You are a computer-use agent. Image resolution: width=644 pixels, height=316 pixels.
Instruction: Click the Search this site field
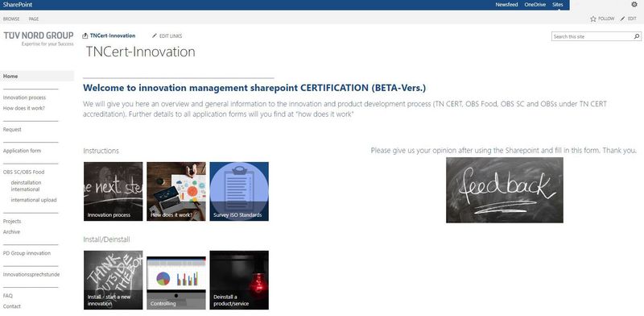coord(592,36)
